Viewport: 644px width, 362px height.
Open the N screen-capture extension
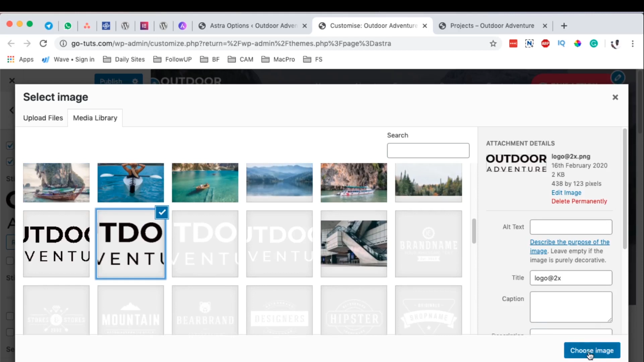click(529, 43)
